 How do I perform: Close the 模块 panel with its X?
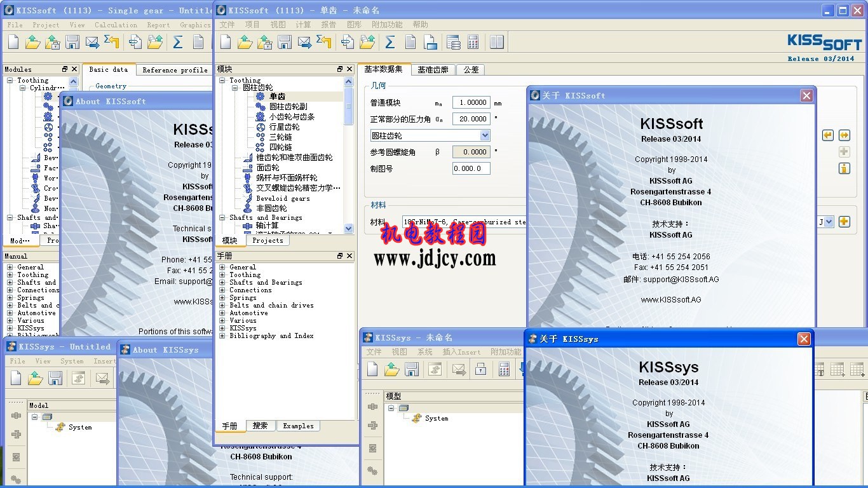pyautogui.click(x=350, y=69)
